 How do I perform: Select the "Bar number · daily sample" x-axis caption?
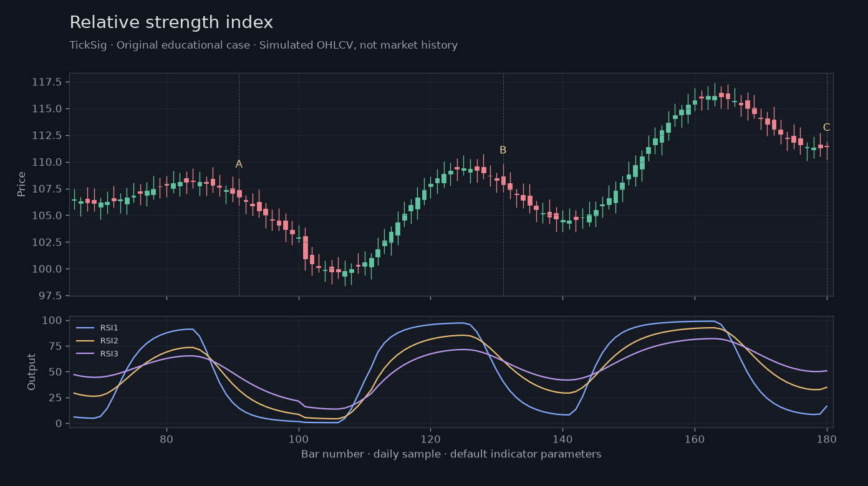point(451,454)
